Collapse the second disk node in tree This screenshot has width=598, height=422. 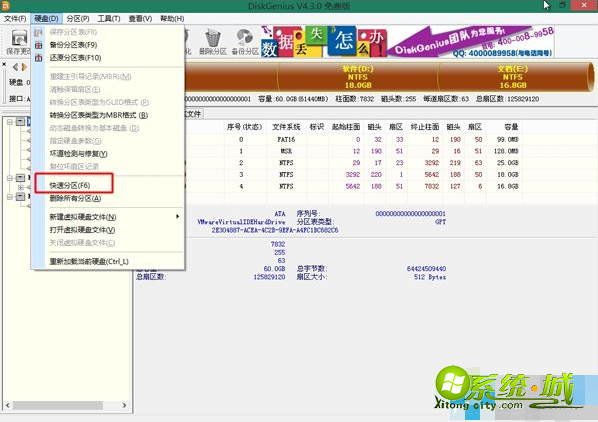tap(10, 178)
